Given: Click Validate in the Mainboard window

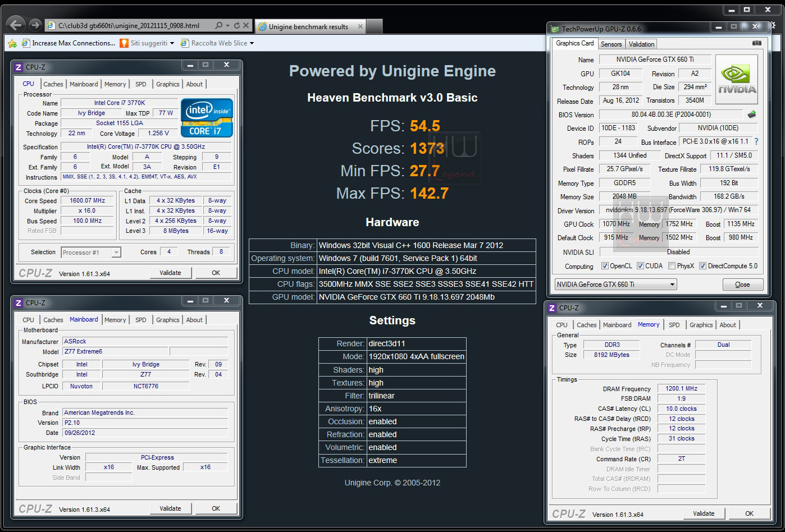Looking at the screenshot, I should point(170,508).
